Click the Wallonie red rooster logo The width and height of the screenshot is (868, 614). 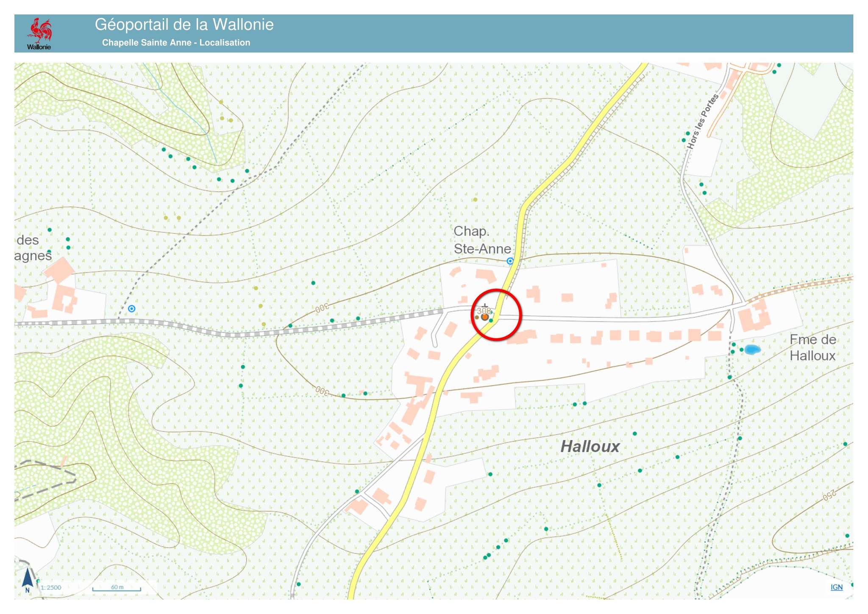click(39, 33)
